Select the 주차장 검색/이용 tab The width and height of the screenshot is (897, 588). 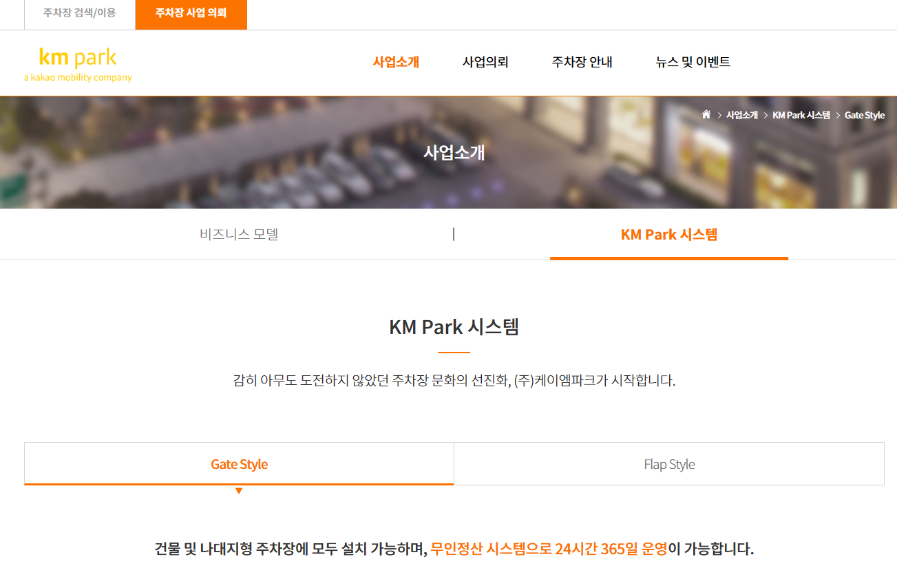coord(80,14)
